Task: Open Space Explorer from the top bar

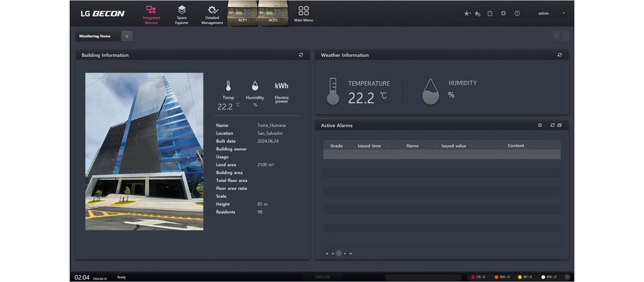Action: (x=182, y=15)
